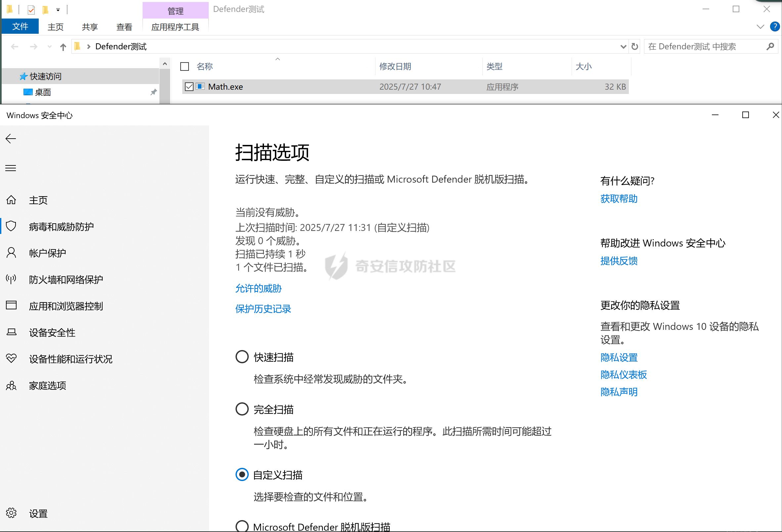Select 快速访问 in navigation pane
This screenshot has height=532, width=782.
45,76
